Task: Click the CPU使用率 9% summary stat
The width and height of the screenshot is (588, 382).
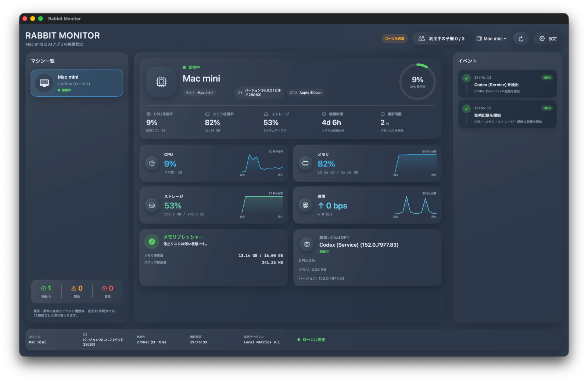Action: 159,122
